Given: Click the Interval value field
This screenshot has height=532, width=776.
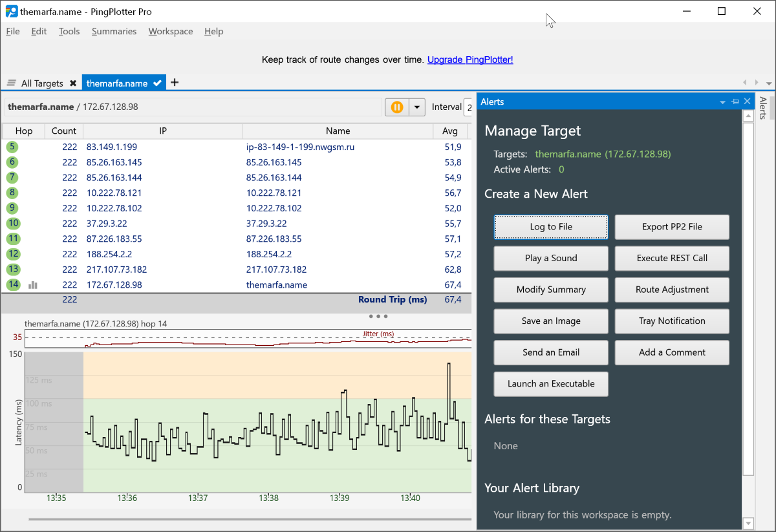Looking at the screenshot, I should 468,107.
